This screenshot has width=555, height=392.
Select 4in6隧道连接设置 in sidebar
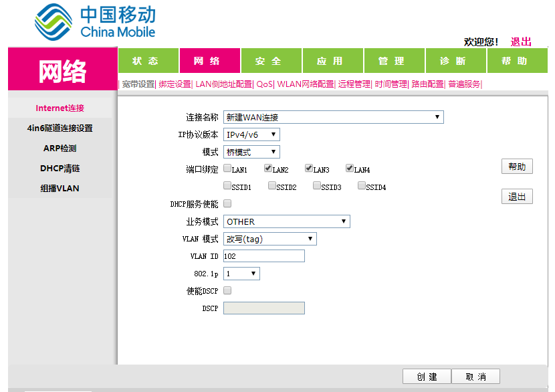point(60,128)
